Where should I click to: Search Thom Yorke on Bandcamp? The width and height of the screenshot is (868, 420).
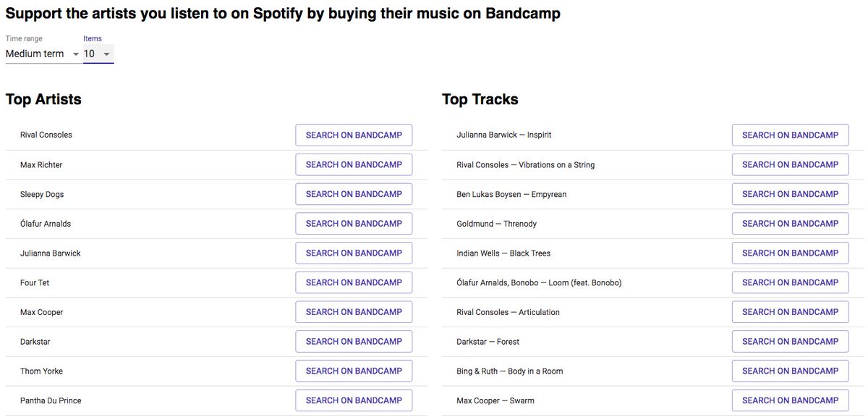354,371
